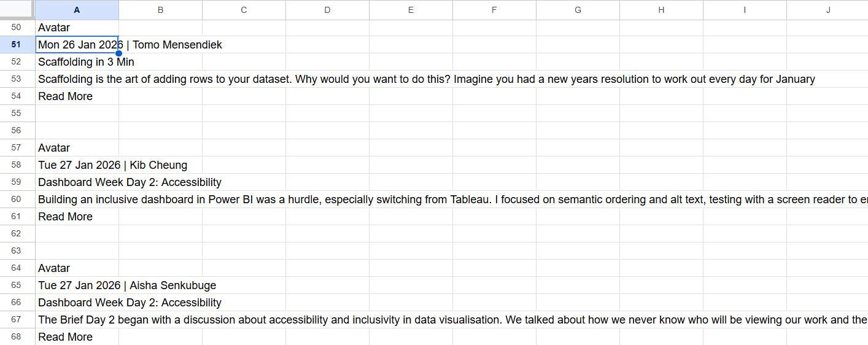The height and width of the screenshot is (345, 868).
Task: Click "Dashboard Week Day 2" cell in row 59
Action: (77, 182)
